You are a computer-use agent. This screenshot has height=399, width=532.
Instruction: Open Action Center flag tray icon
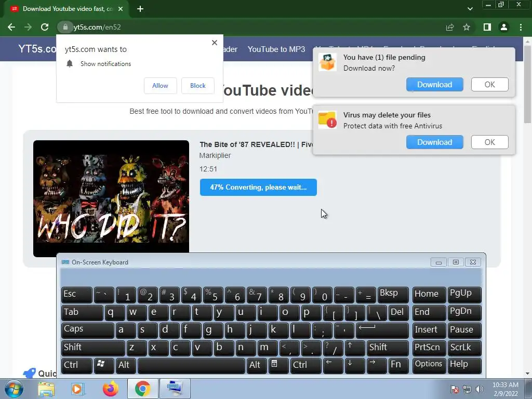click(455, 390)
